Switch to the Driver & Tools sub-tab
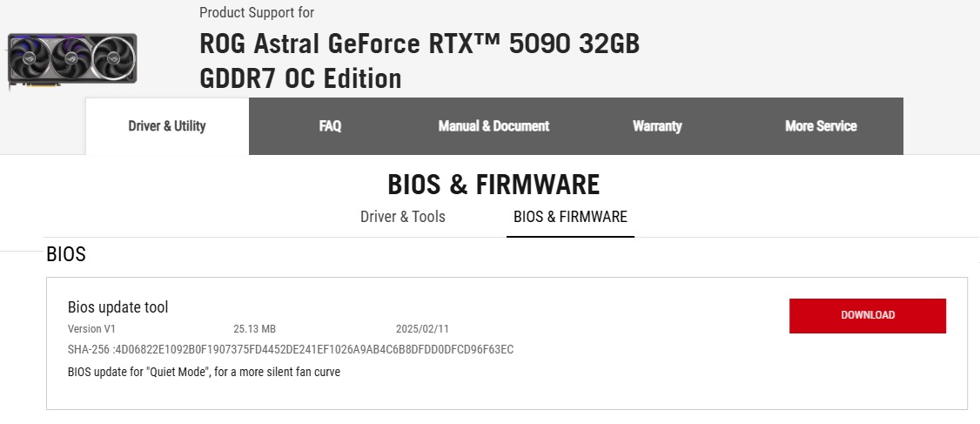This screenshot has height=424, width=980. pyautogui.click(x=402, y=217)
